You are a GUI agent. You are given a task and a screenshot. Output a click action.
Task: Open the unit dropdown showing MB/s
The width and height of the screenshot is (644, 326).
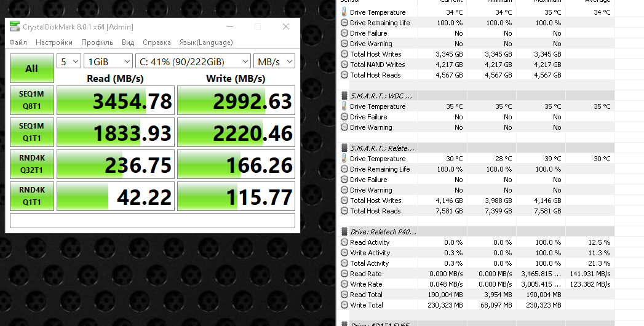click(x=274, y=62)
